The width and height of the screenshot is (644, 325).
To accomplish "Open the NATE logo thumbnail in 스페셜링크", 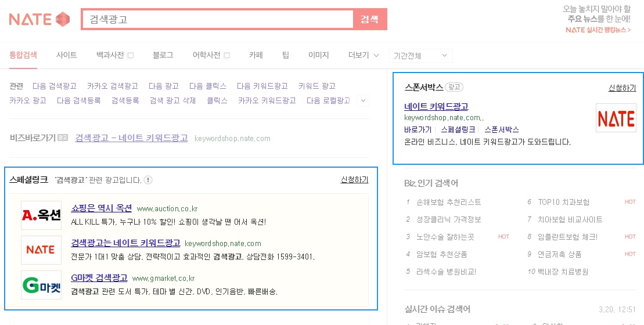I will click(41, 250).
